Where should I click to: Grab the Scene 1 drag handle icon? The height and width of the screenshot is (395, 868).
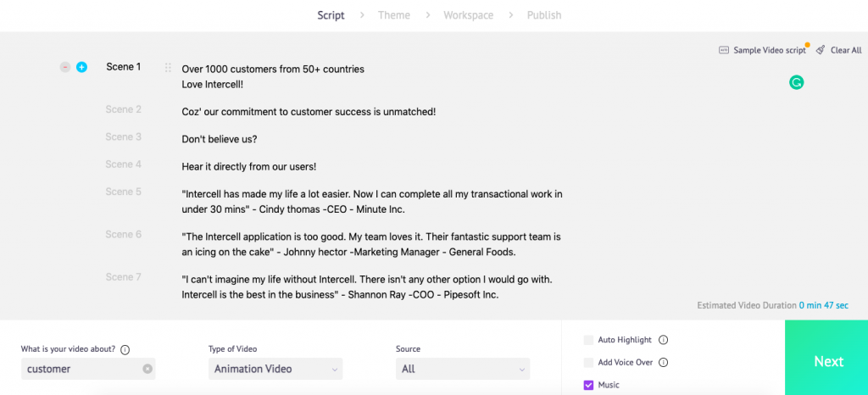(169, 68)
